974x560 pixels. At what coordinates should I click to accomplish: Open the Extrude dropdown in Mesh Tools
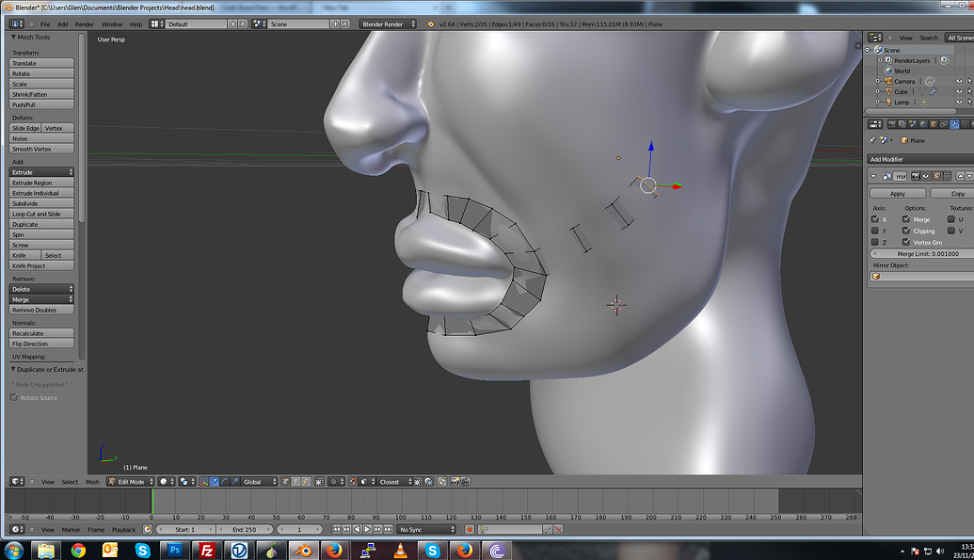[x=41, y=172]
